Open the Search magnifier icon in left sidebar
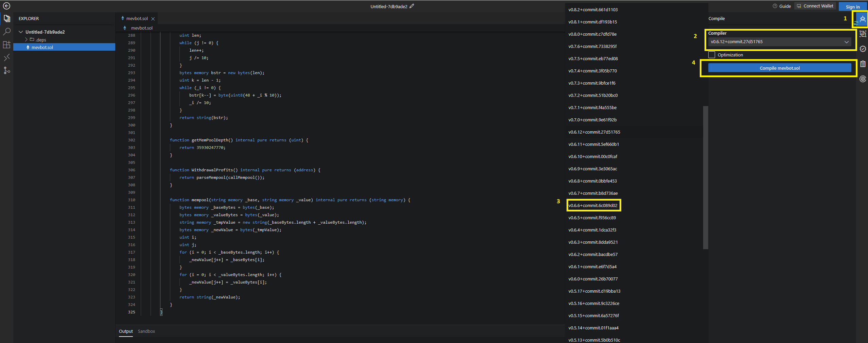Screen dimensions: 868x343 point(6,32)
